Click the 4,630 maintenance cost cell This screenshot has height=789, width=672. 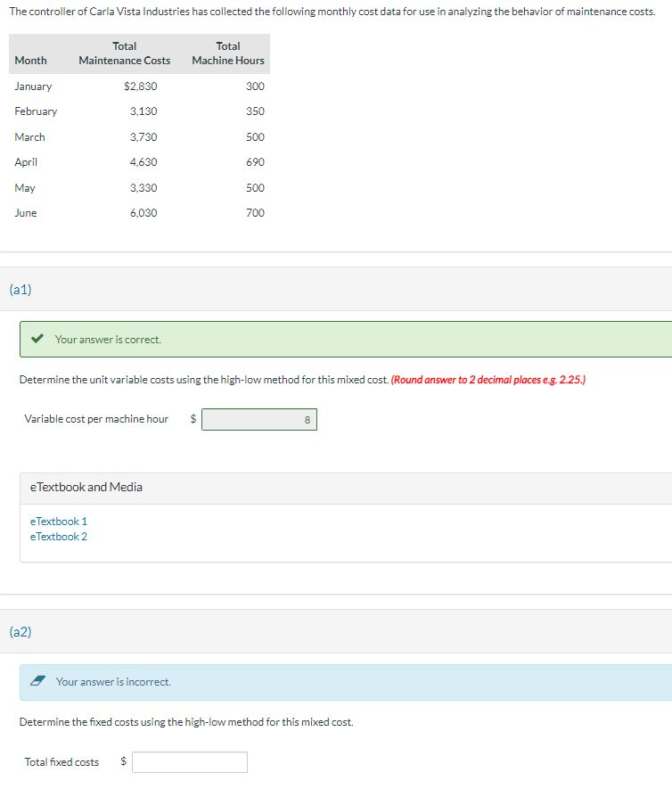point(143,162)
